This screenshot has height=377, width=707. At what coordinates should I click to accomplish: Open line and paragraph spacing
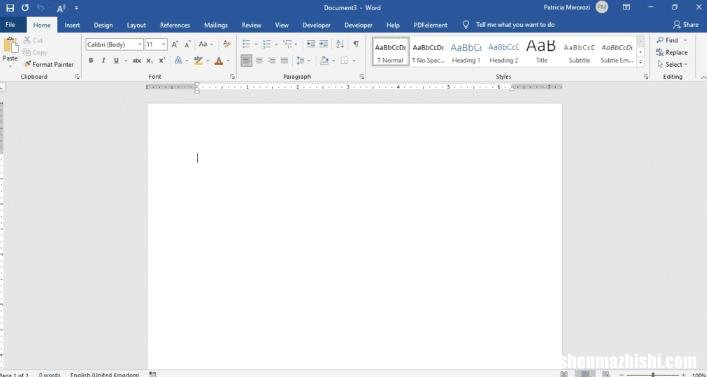point(300,60)
